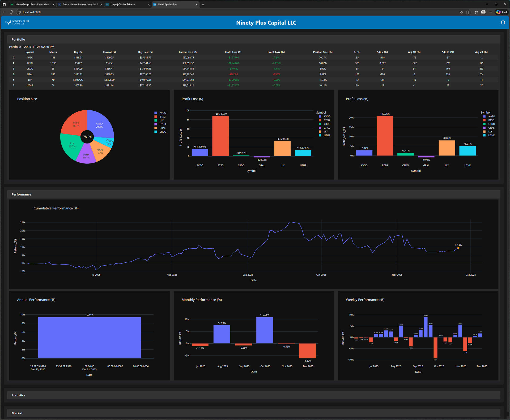Reload the localhost page
The height and width of the screenshot is (420, 510).
[x=11, y=12]
